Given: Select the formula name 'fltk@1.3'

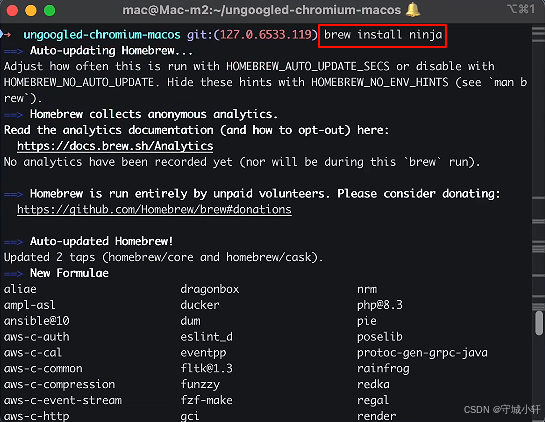Looking at the screenshot, I should point(206,368).
